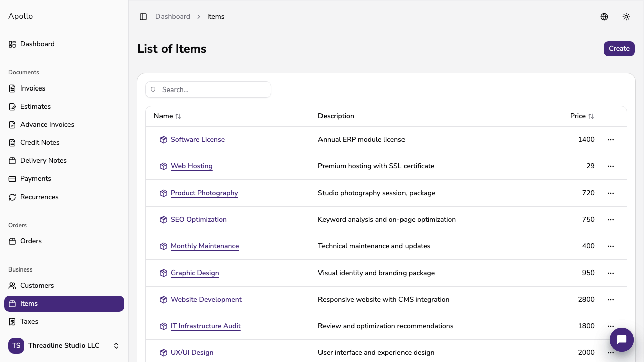Open Customers from the sidebar
Screen dimensions: 644x362
64,286
